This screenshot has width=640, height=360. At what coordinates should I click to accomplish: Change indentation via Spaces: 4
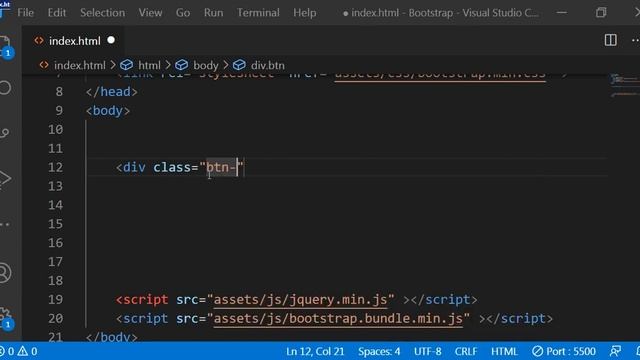pyautogui.click(x=379, y=351)
